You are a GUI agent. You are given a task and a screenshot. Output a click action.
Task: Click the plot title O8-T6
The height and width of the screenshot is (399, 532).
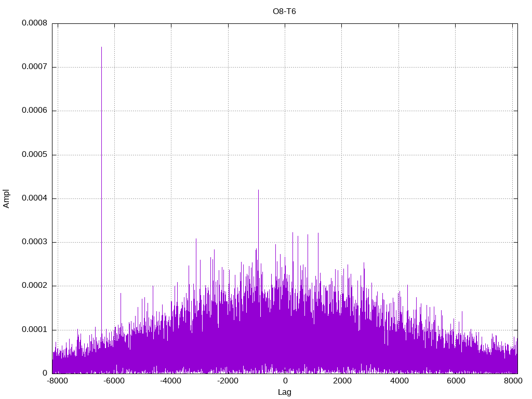pos(284,11)
